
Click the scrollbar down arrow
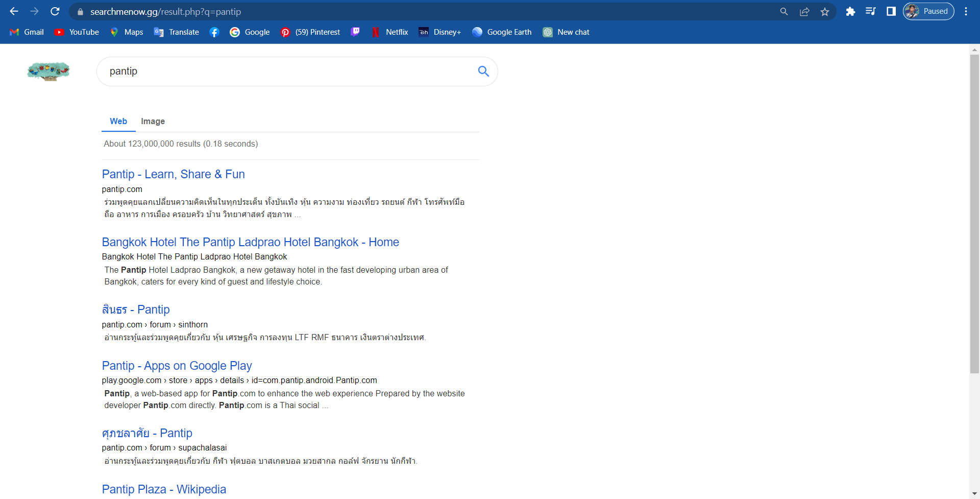click(974, 494)
